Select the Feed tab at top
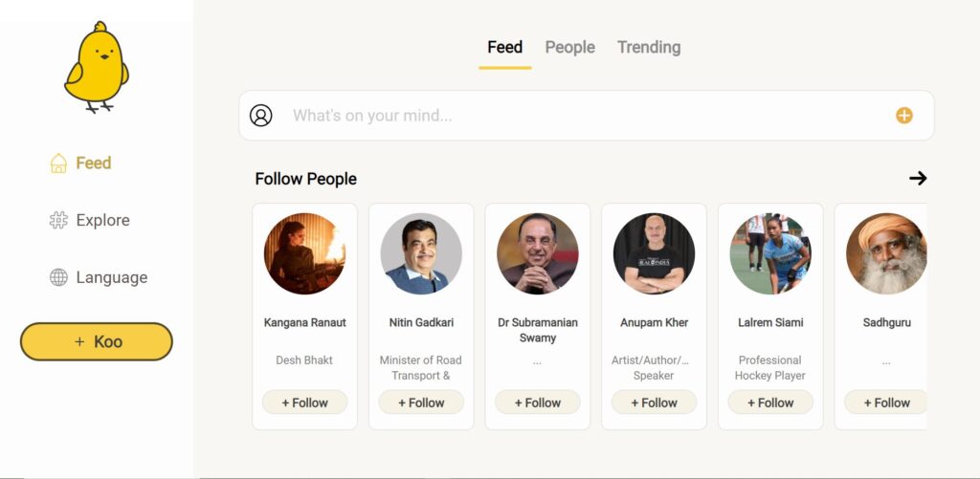 tap(504, 48)
